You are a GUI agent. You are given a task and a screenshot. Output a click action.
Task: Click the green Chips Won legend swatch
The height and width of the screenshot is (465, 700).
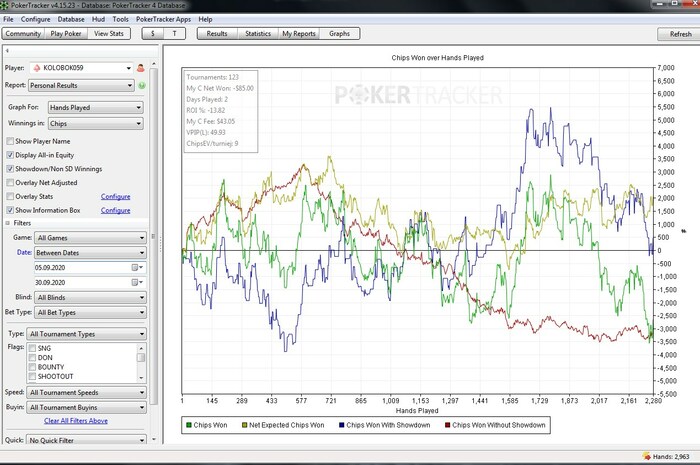[190, 426]
